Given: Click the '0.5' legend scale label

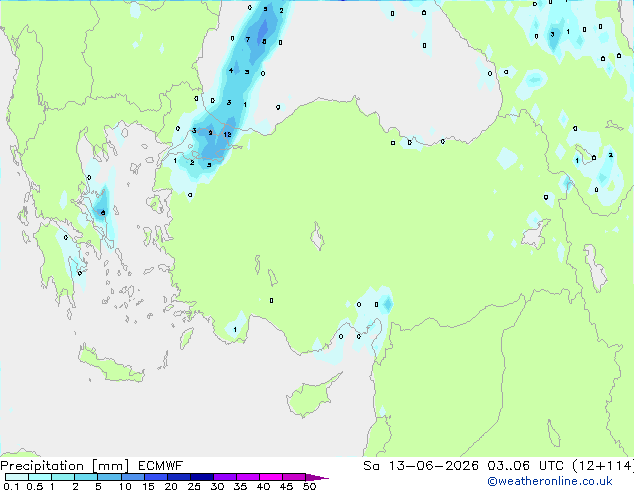Looking at the screenshot, I should pos(35,486).
